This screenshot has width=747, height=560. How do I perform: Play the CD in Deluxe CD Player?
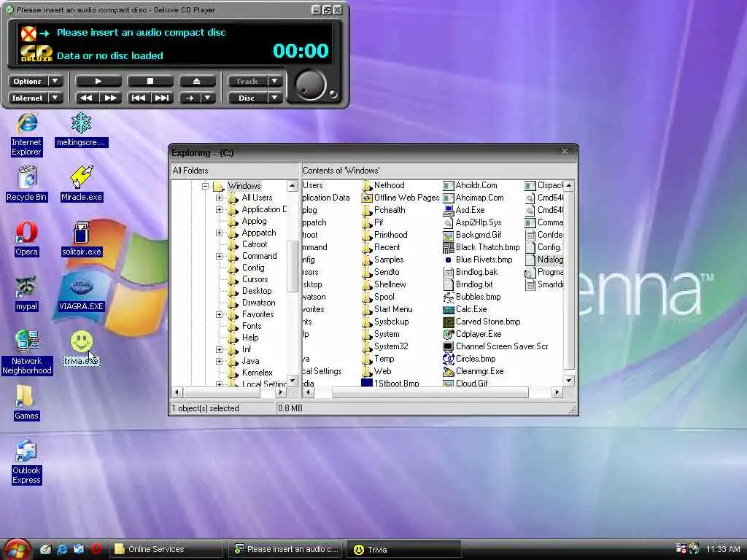pos(98,82)
